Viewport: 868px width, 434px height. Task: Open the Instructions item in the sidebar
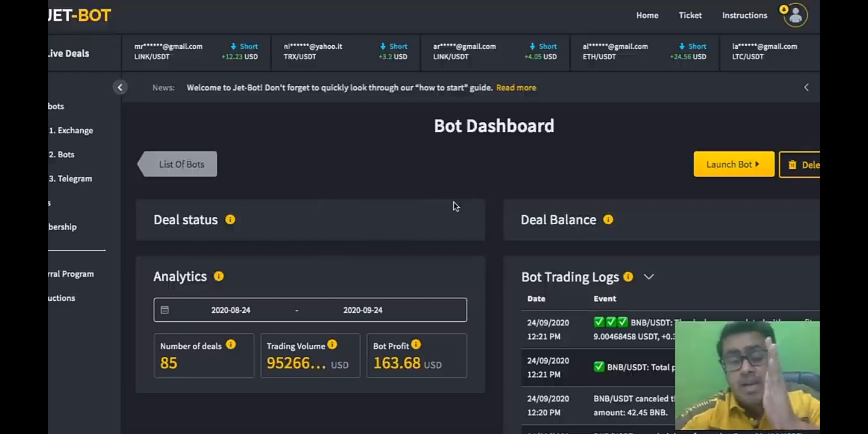(x=61, y=298)
